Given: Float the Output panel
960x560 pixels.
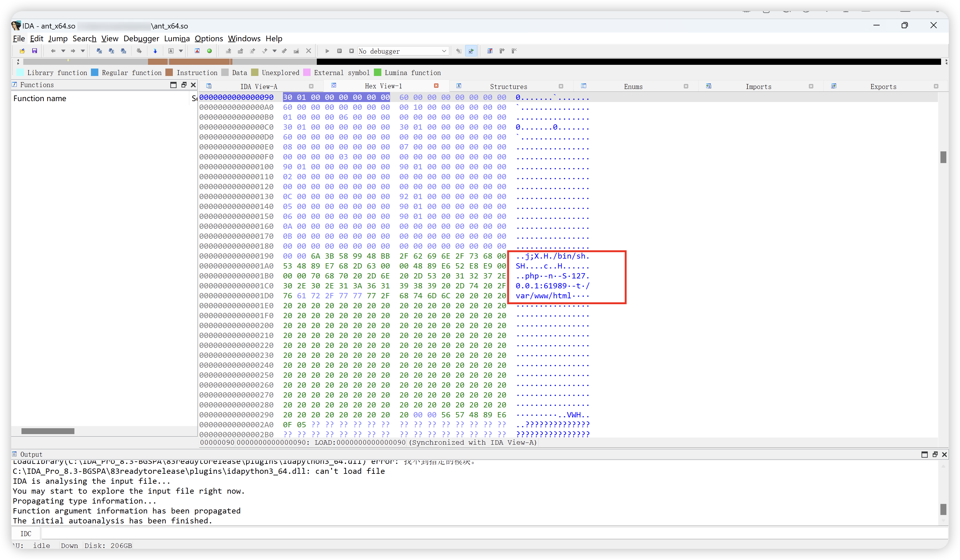Looking at the screenshot, I should 935,454.
